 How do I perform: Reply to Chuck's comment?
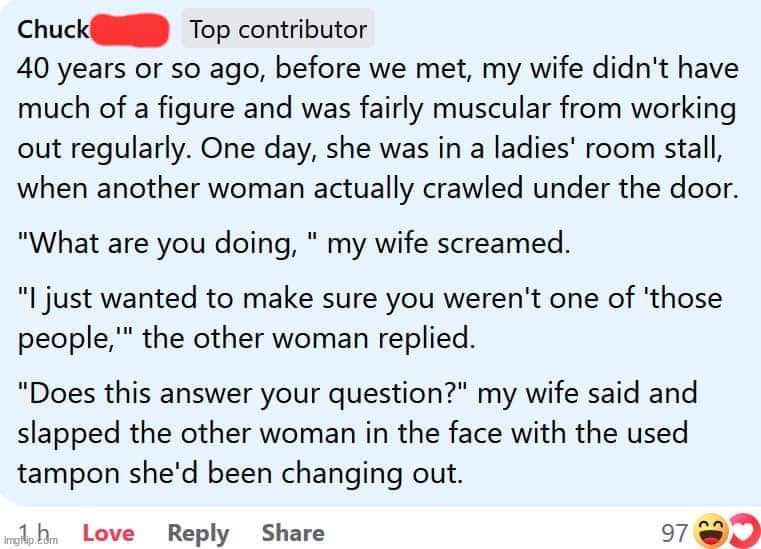tap(197, 533)
